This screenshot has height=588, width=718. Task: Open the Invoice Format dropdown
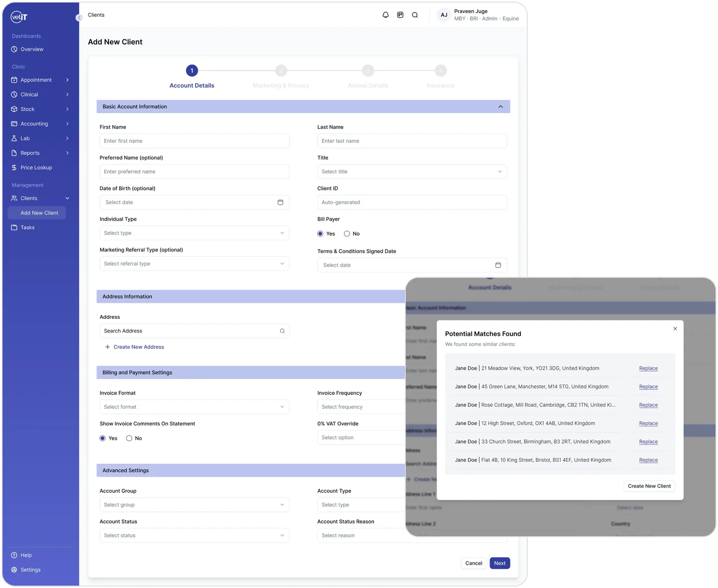pyautogui.click(x=194, y=407)
